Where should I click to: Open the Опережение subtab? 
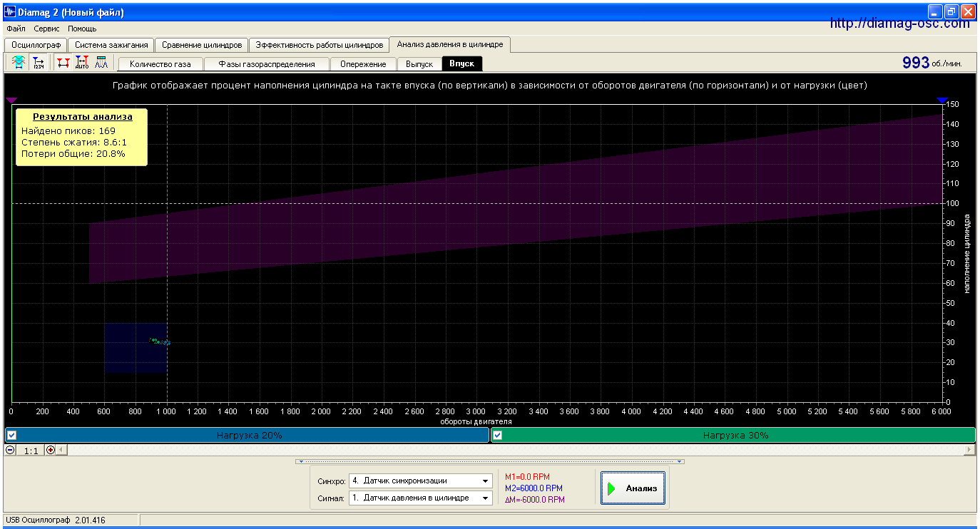click(363, 64)
